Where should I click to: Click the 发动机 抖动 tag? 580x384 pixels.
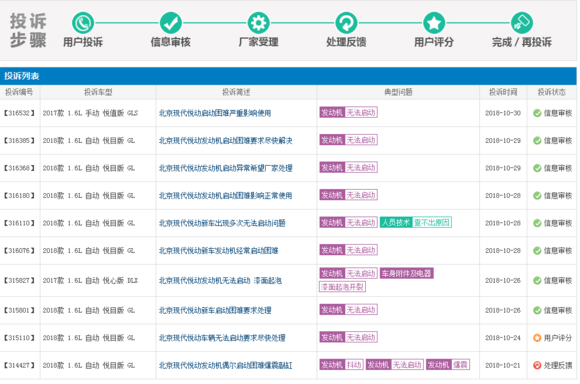pyautogui.click(x=341, y=365)
